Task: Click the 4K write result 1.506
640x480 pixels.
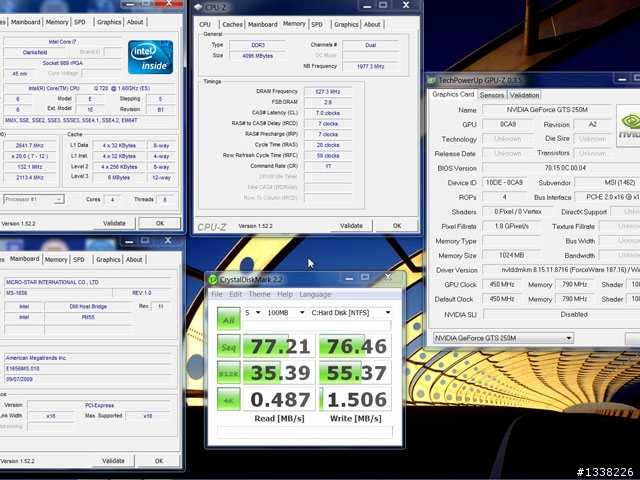Action: click(x=356, y=399)
